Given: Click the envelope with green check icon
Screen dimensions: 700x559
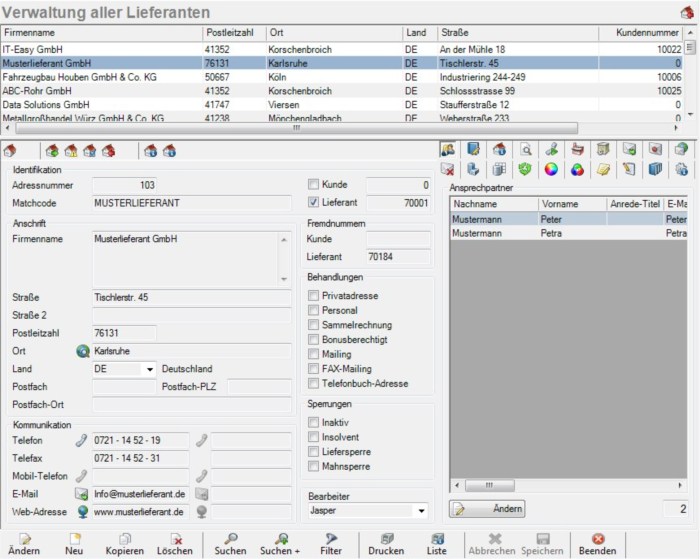Looking at the screenshot, I should pyautogui.click(x=629, y=150).
